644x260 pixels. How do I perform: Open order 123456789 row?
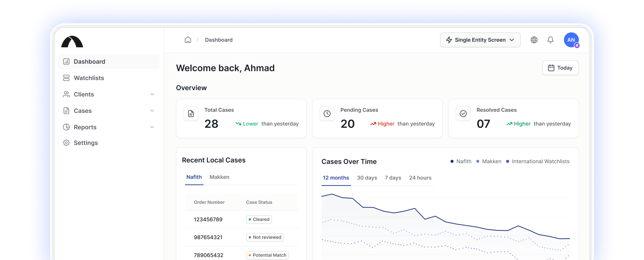pos(241,219)
